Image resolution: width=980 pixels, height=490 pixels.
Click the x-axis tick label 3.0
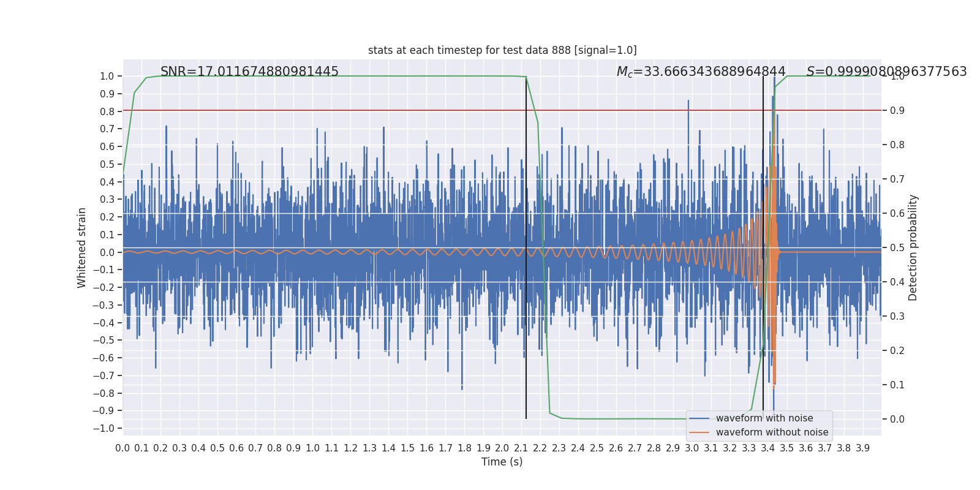pyautogui.click(x=692, y=448)
